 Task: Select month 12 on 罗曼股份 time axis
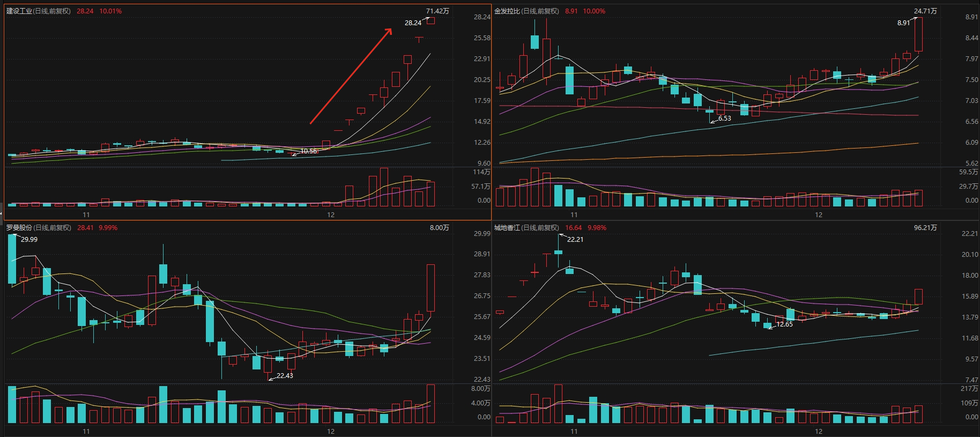331,431
